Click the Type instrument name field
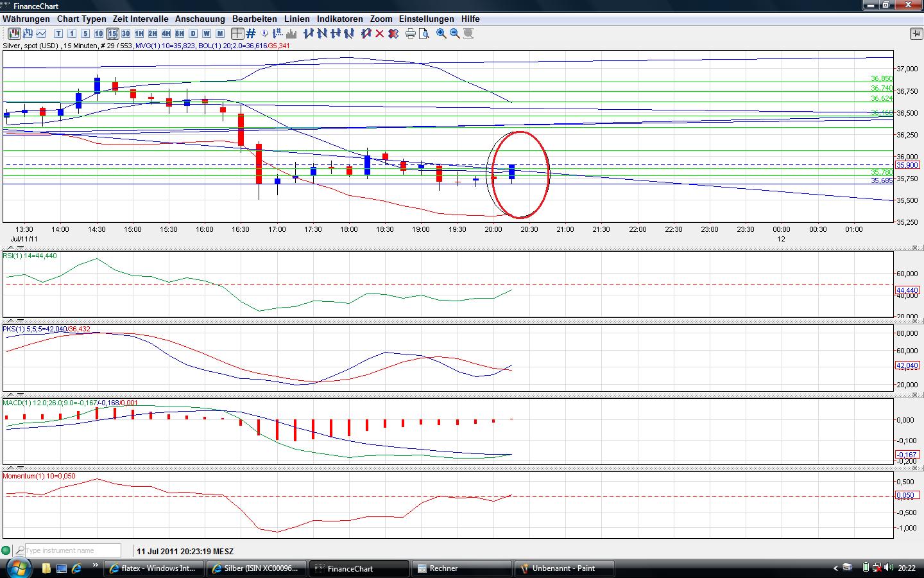The width and height of the screenshot is (924, 578). coord(73,550)
